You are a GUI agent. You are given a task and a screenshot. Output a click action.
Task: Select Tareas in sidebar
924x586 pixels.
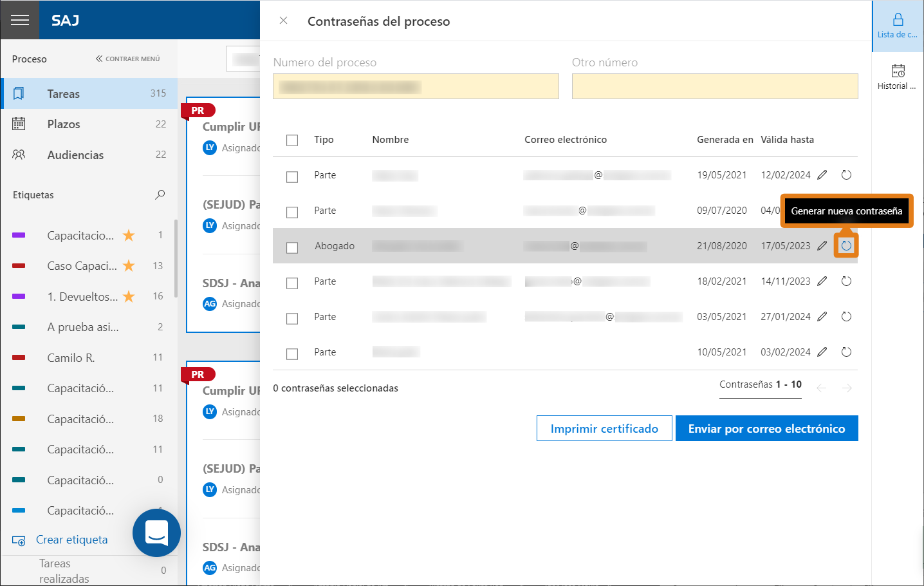89,93
